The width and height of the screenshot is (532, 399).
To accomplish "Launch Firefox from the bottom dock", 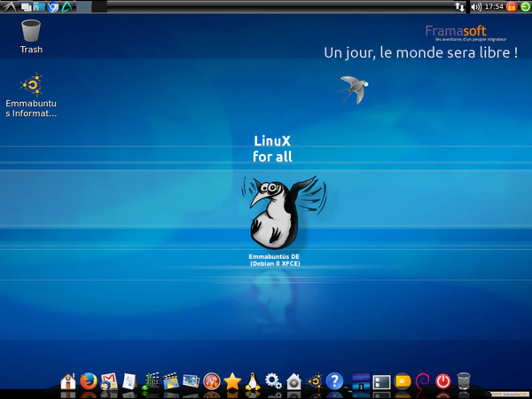I will coord(88,381).
